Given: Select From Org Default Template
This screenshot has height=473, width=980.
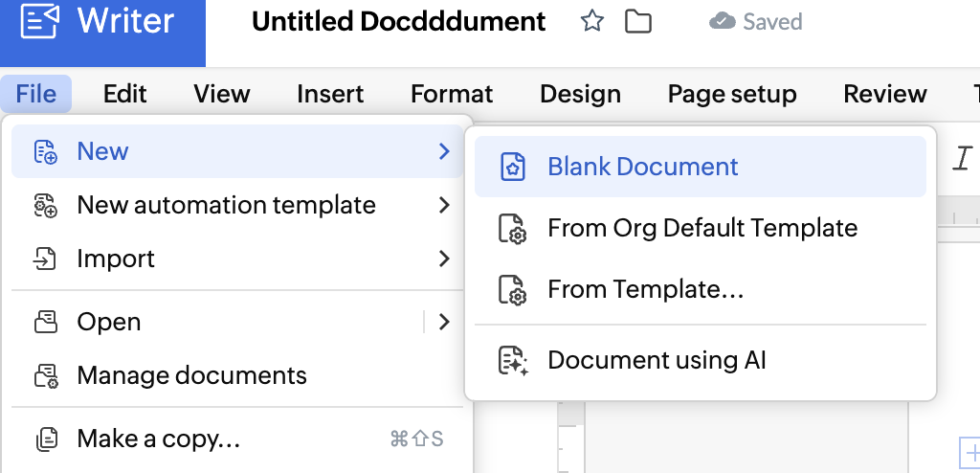Looking at the screenshot, I should tap(702, 229).
